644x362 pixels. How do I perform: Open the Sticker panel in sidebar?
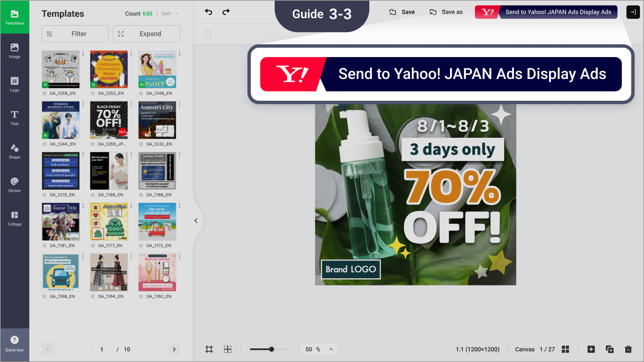pos(14,185)
